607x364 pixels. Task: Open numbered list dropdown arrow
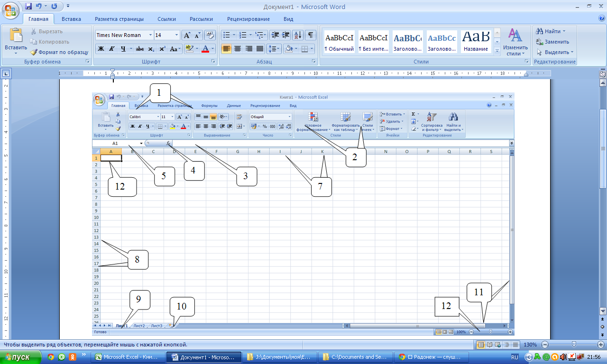(250, 35)
